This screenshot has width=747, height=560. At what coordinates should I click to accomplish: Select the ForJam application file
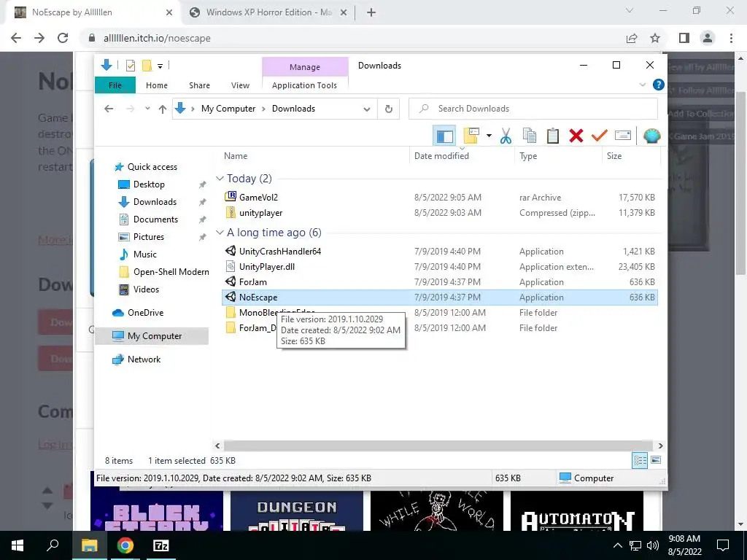pos(253,282)
